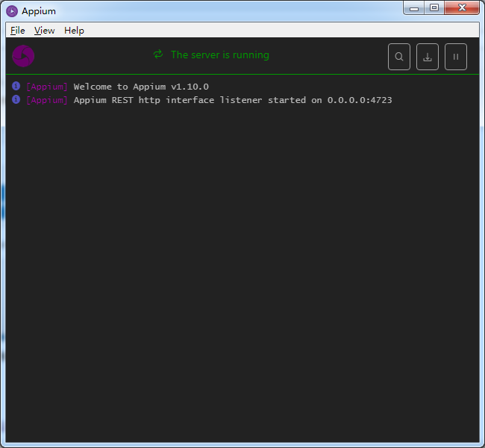Download raw logs with the download icon
This screenshot has height=448, width=485.
[x=428, y=57]
